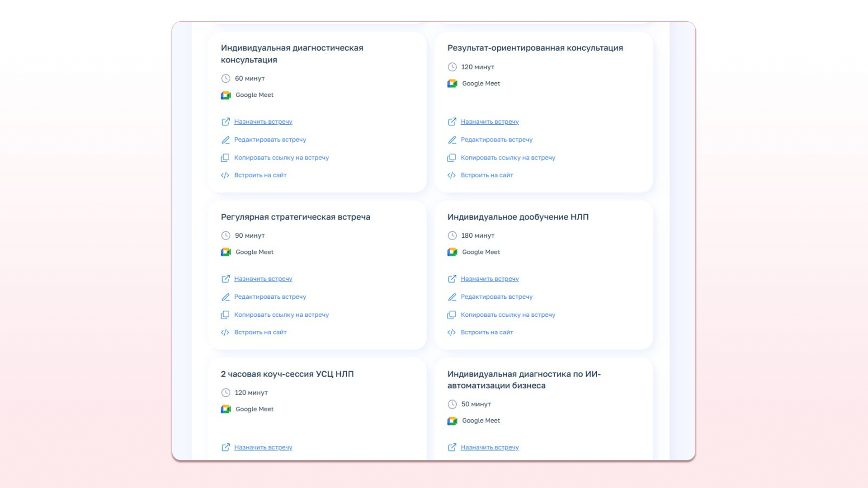Click Редактировать встречу in the Результат-ориентированная консультация card

(x=496, y=140)
